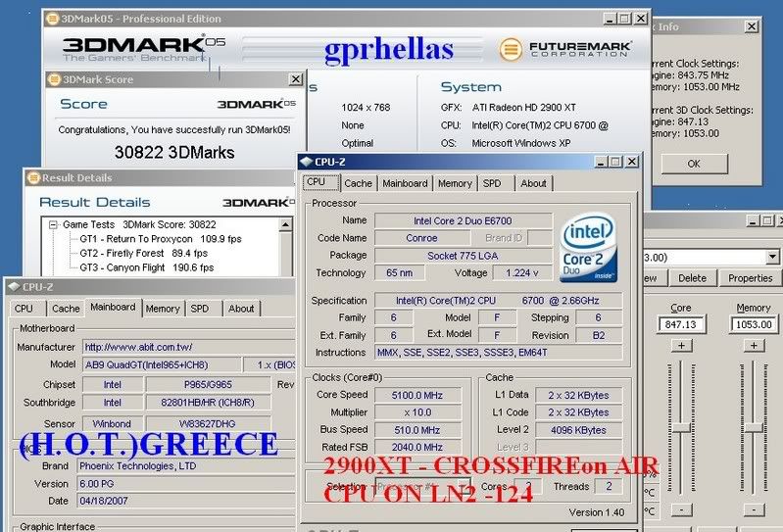Minimize the front CPU-Z window
Viewport: 783px width, 532px height.
point(601,162)
